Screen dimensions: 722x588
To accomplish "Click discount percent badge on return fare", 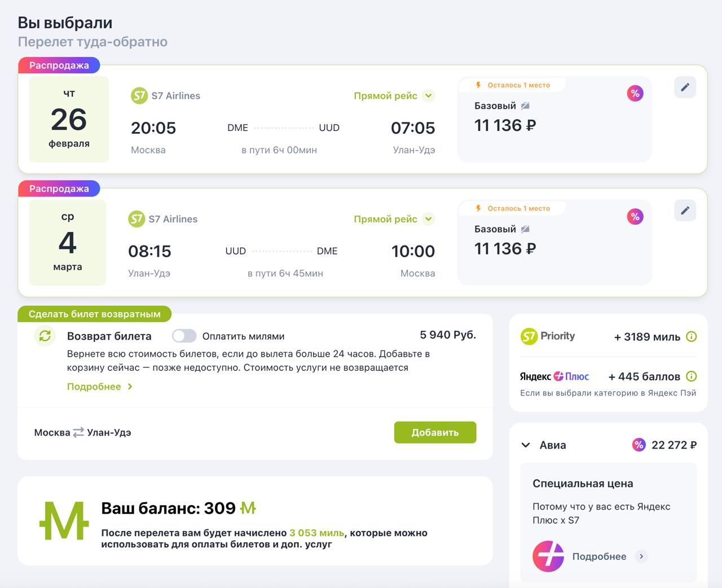I will tap(635, 217).
